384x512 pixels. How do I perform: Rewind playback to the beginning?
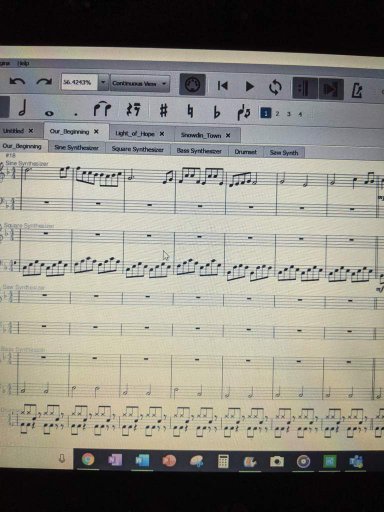point(222,86)
